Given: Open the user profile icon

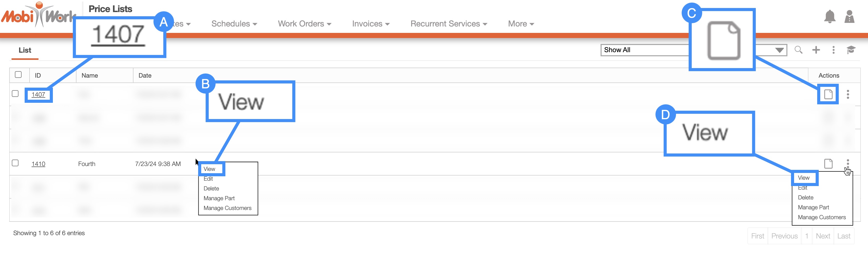Looking at the screenshot, I should (x=849, y=17).
